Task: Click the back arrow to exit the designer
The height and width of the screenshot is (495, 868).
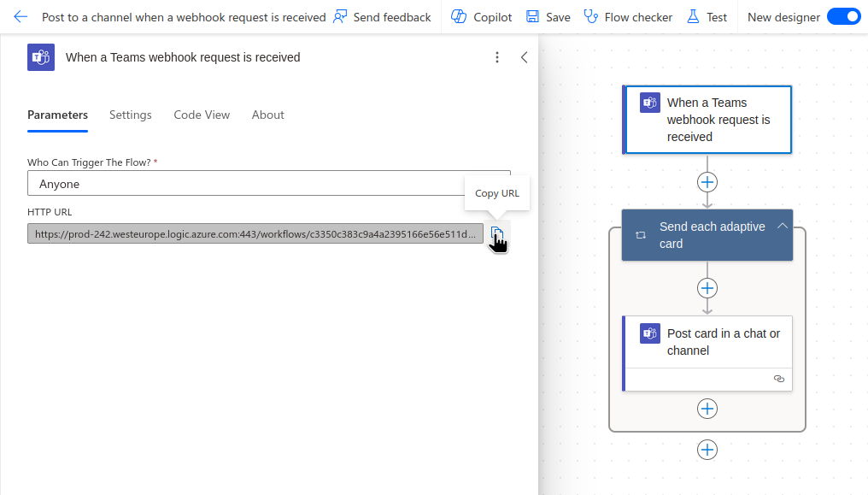Action: [x=20, y=16]
